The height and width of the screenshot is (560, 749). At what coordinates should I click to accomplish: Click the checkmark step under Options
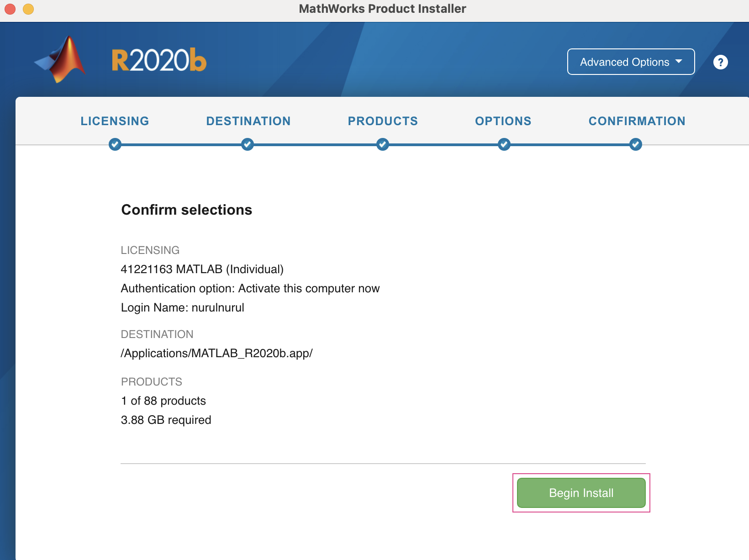tap(504, 144)
